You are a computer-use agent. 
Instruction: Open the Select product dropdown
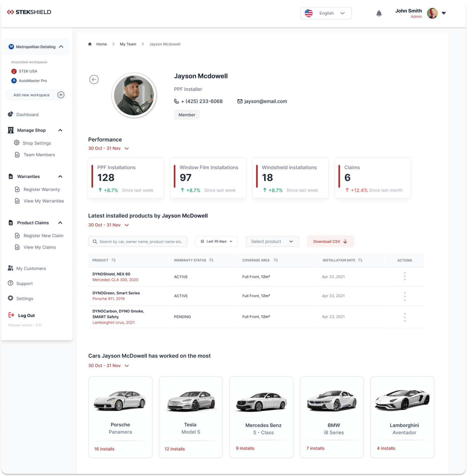(272, 241)
